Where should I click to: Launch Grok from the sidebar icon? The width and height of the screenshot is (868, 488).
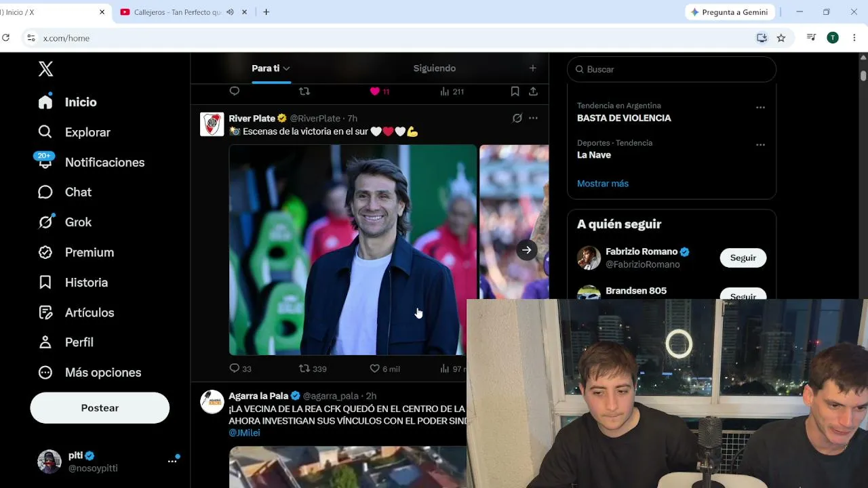tap(45, 222)
